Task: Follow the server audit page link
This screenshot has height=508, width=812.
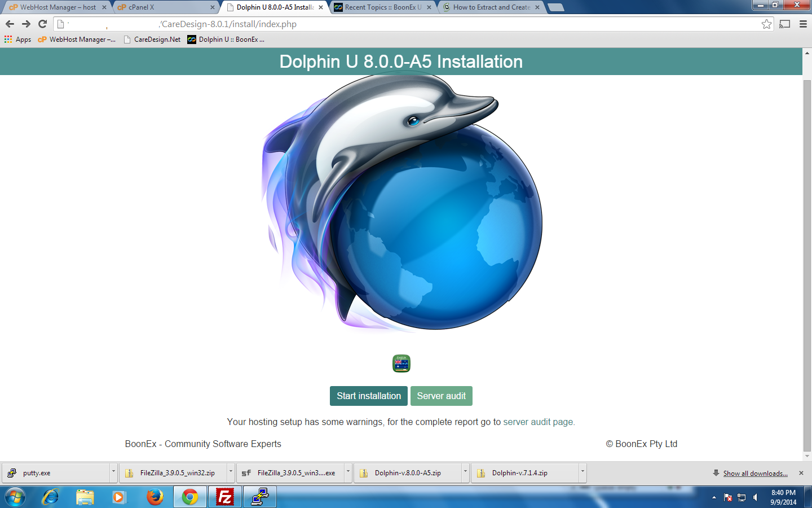Action: (539, 422)
